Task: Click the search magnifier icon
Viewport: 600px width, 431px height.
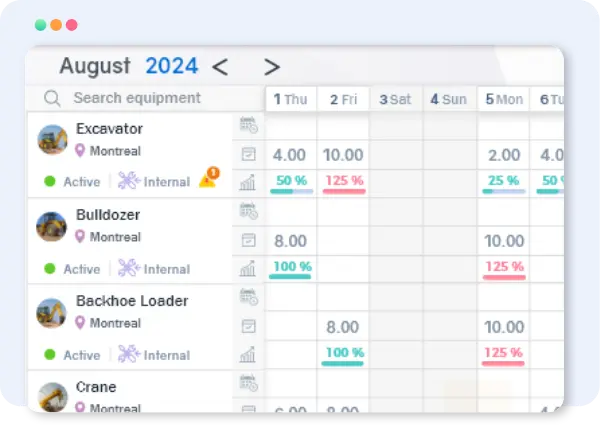Action: tap(52, 98)
